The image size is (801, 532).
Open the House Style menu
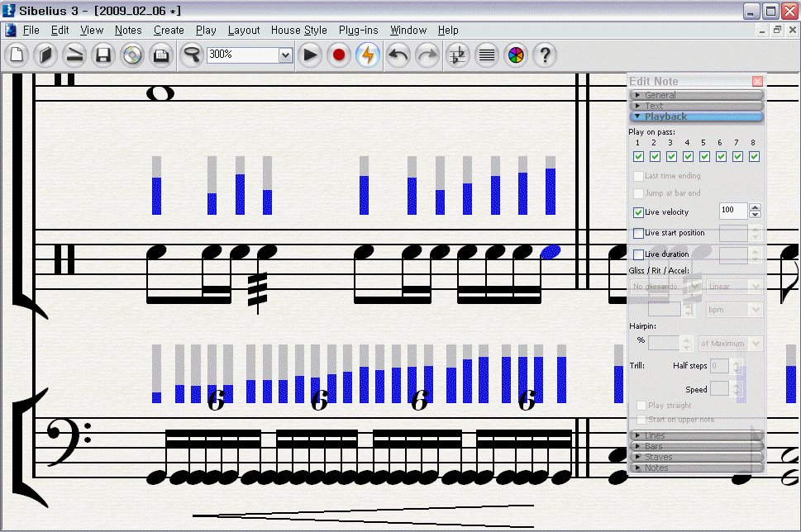point(298,31)
